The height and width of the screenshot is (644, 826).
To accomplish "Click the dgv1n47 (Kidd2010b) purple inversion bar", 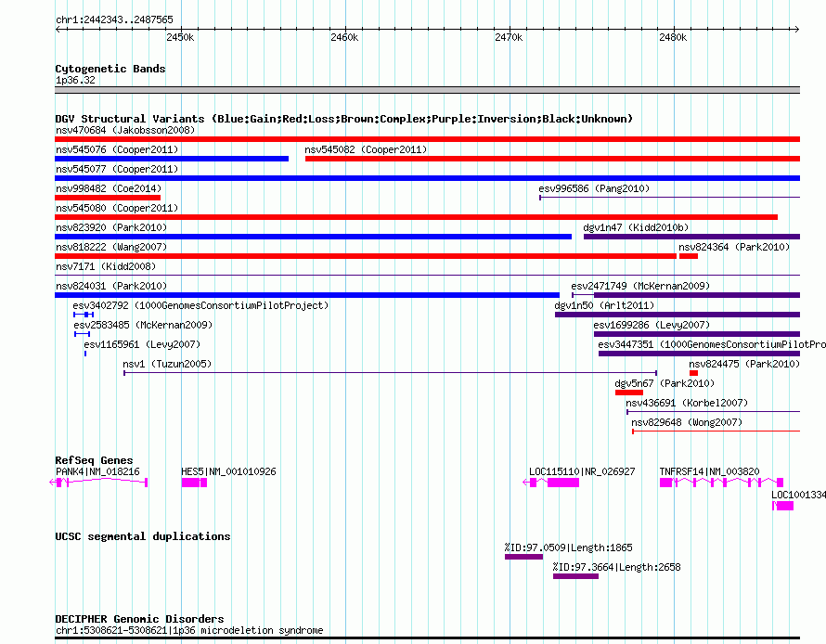I will 691,237.
